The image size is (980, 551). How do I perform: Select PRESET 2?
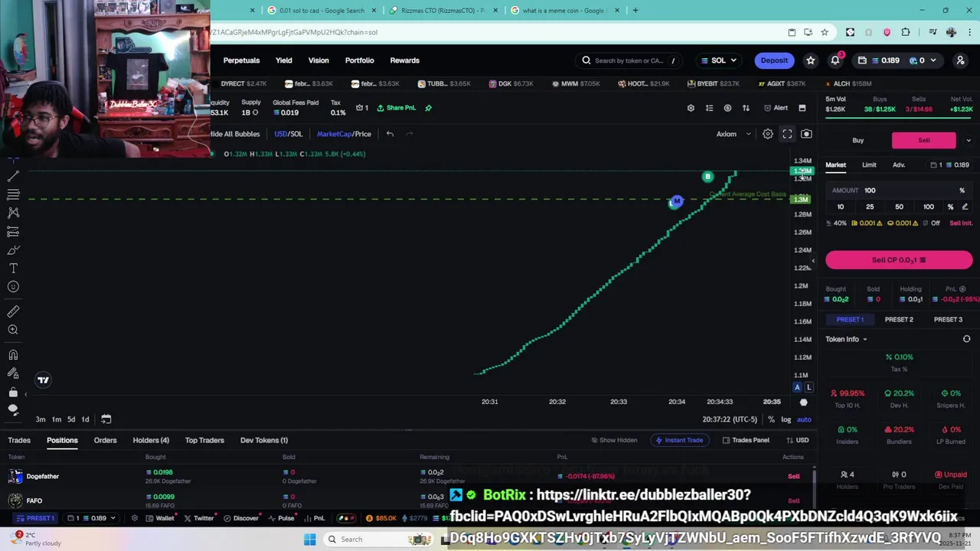[899, 320]
